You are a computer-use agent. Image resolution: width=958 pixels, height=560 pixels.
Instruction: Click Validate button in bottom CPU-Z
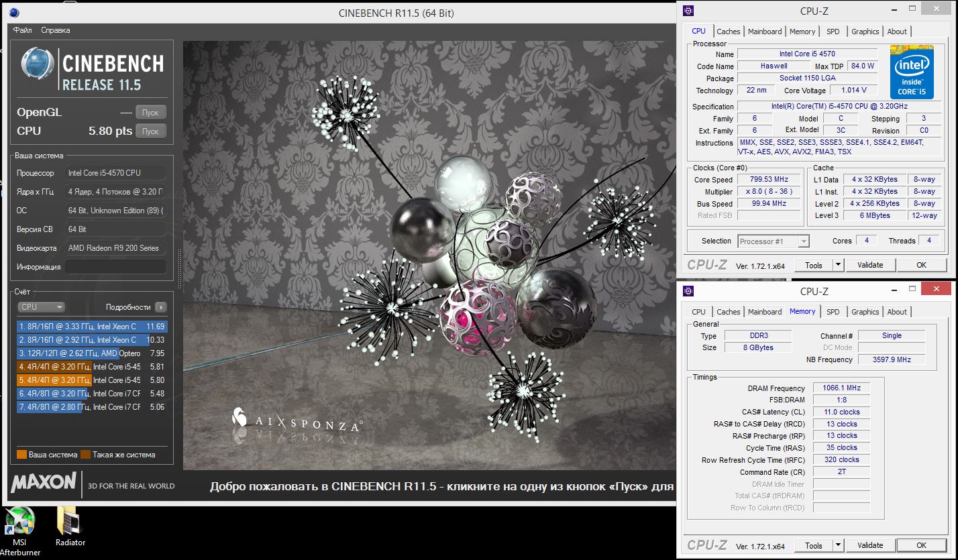[x=870, y=545]
